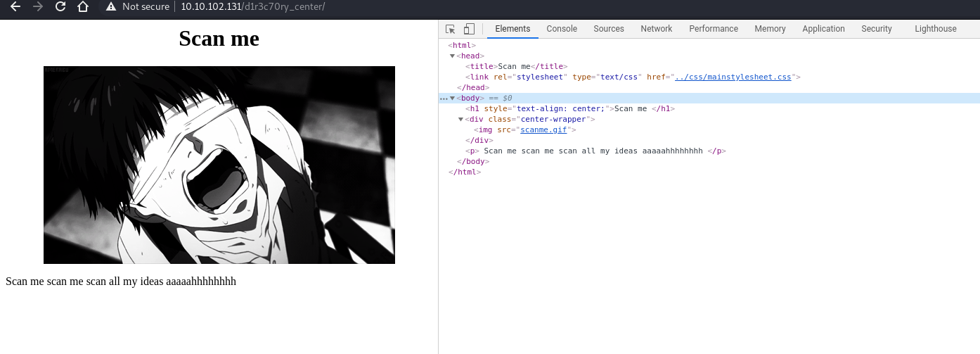Click the browser forward arrow
This screenshot has width=980, height=354.
[x=38, y=7]
